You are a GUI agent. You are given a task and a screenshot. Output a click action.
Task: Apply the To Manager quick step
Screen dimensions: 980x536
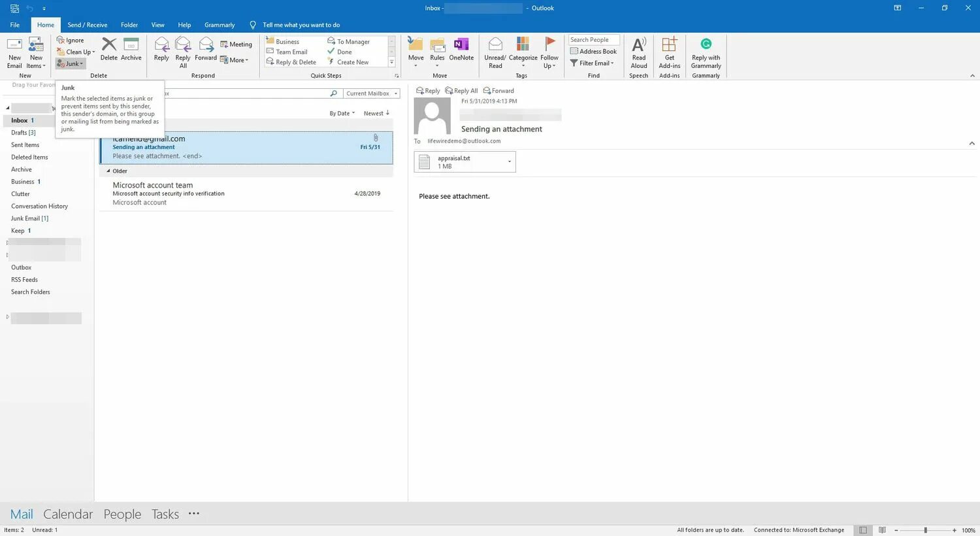pos(349,41)
